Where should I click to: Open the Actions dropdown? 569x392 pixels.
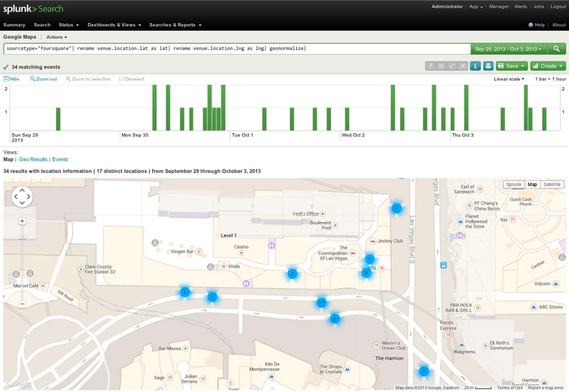pyautogui.click(x=57, y=37)
